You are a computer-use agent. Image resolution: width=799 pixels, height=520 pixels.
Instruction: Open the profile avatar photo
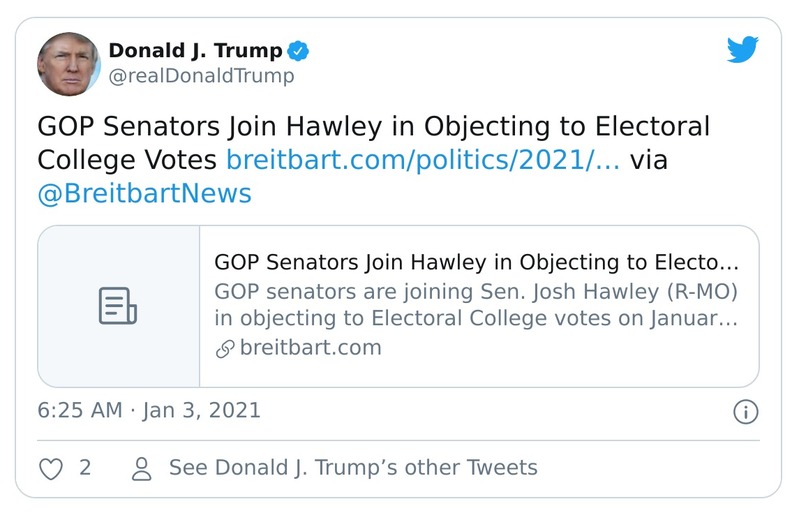69,63
